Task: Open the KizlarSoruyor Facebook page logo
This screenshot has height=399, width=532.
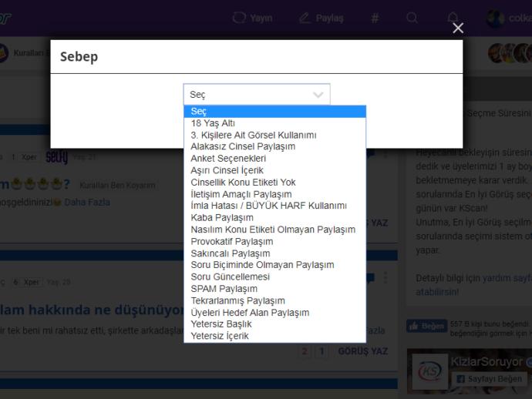Action: tap(430, 371)
